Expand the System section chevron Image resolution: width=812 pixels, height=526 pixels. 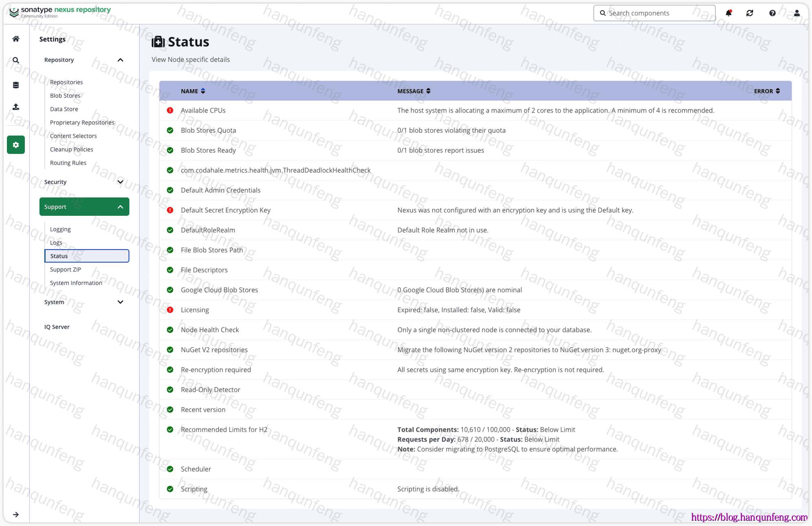120,302
